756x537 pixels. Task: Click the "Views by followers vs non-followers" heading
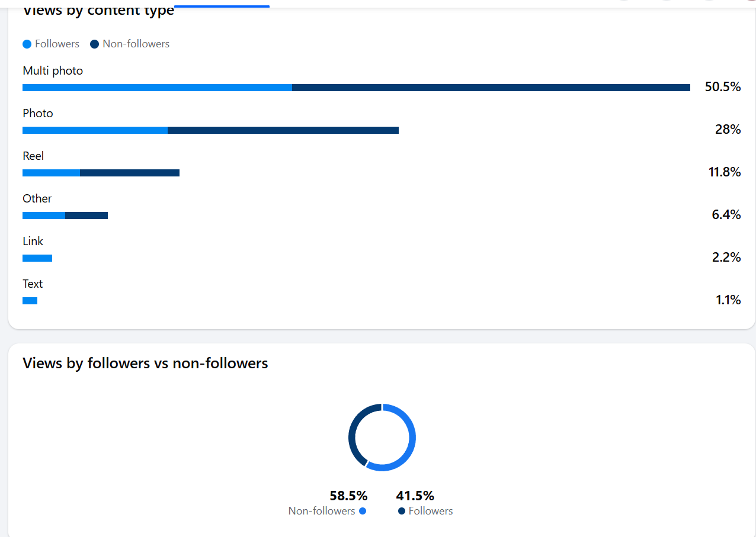[145, 363]
